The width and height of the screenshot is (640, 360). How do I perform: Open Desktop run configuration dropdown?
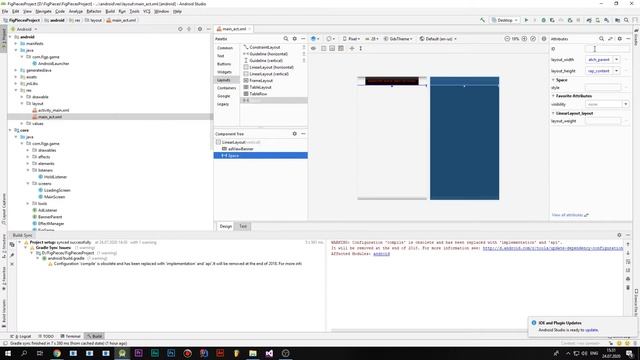click(504, 20)
